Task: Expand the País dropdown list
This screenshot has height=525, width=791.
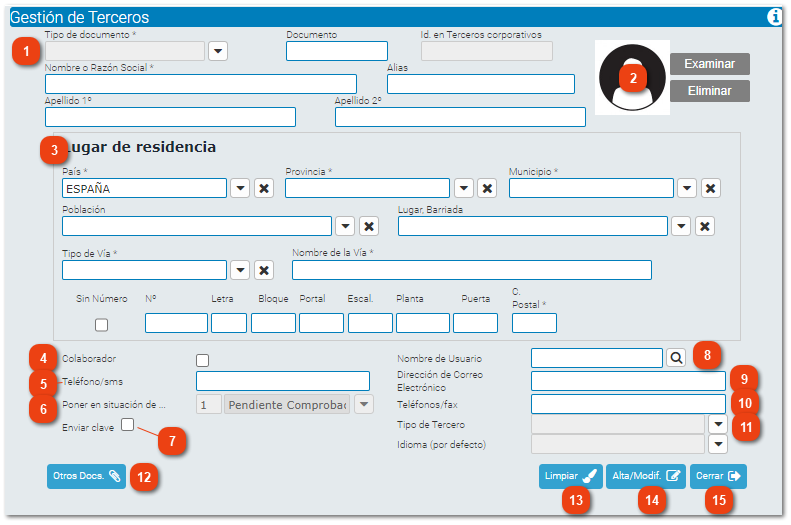Action: coord(240,189)
